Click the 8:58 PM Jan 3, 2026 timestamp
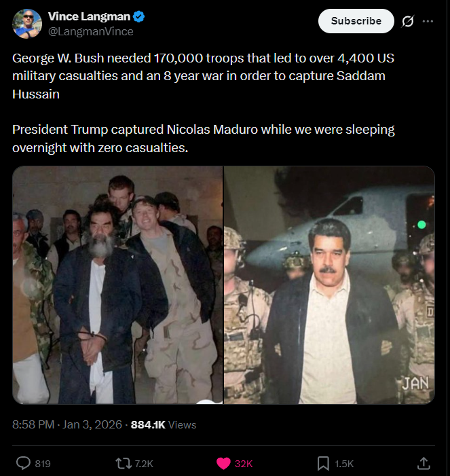 point(67,424)
